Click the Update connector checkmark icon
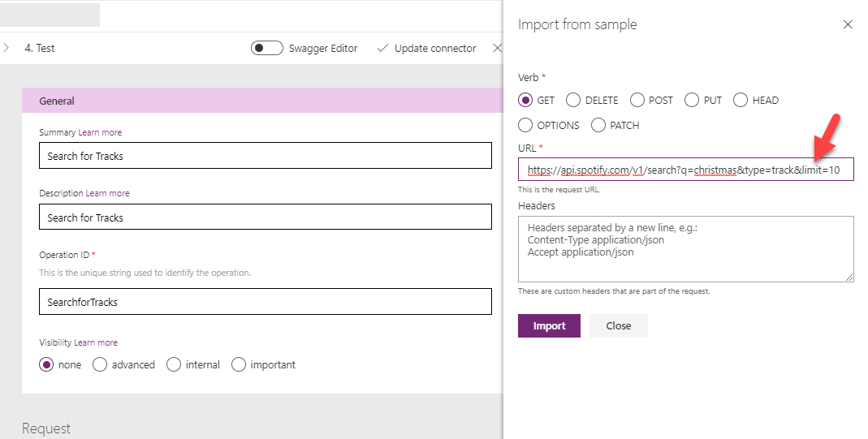Image resolution: width=868 pixels, height=439 pixels. click(382, 48)
